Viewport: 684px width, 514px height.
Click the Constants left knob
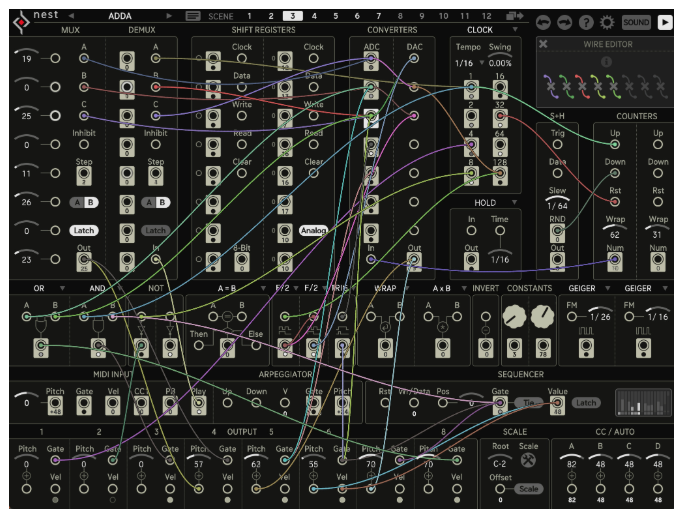coord(514,317)
